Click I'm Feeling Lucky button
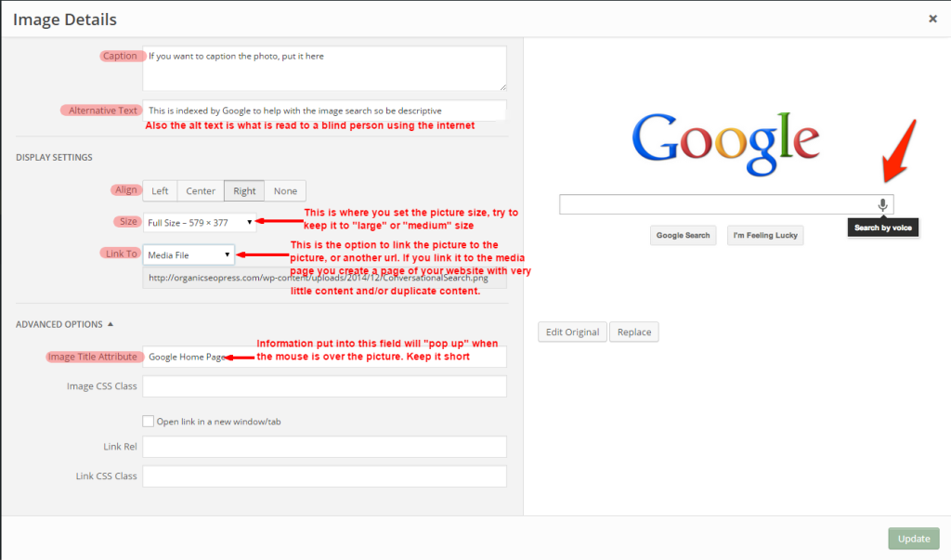This screenshot has width=951, height=560. (x=765, y=235)
